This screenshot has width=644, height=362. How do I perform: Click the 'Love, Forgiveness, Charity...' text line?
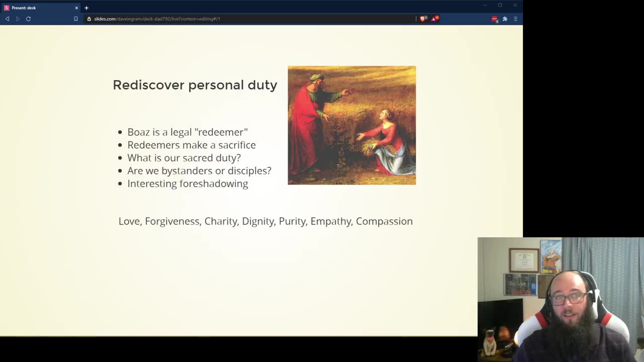(x=266, y=221)
